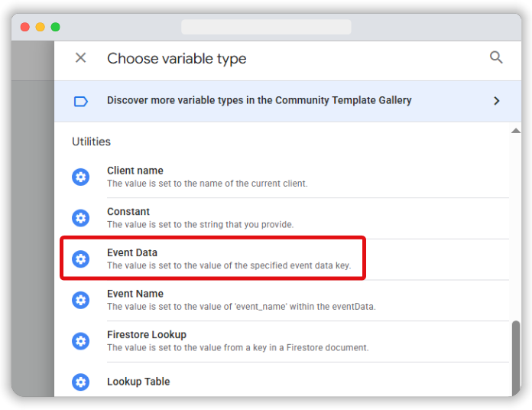
Task: Click the browser address bar
Action: pyautogui.click(x=266, y=27)
